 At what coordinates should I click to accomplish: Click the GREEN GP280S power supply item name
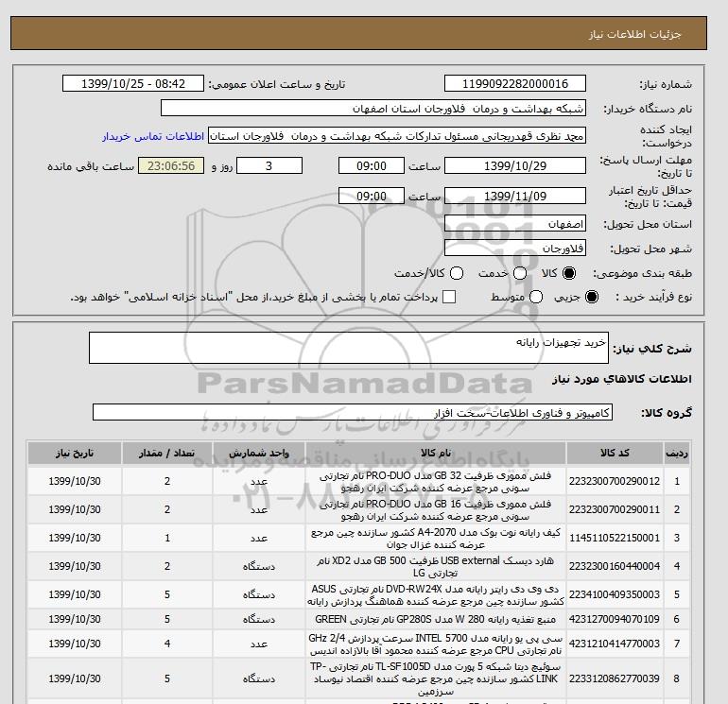[x=436, y=619]
